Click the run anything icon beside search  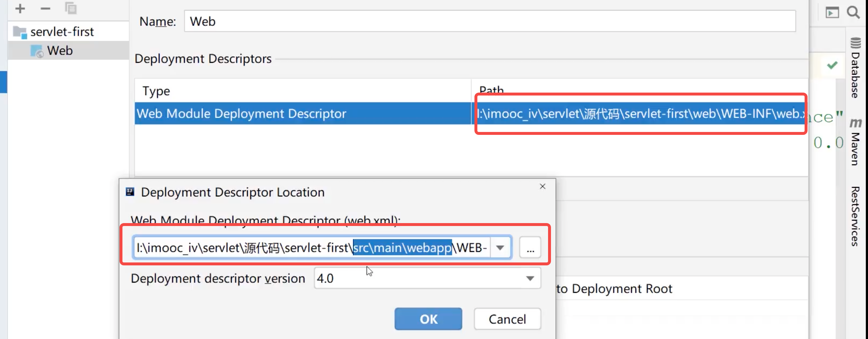point(832,13)
